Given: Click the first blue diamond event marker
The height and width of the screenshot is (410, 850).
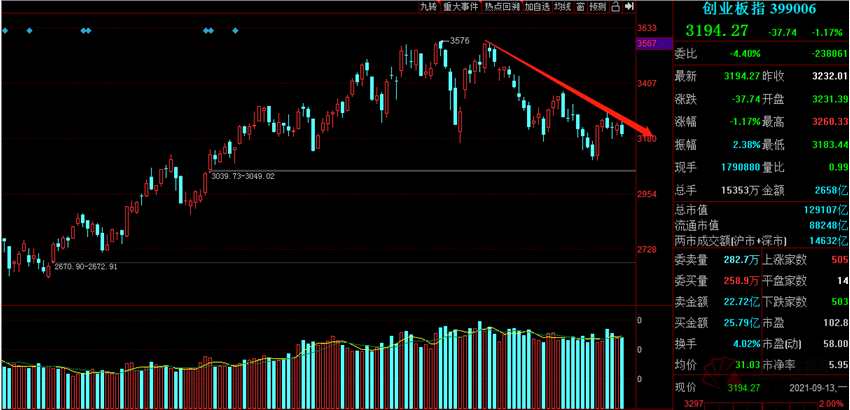Looking at the screenshot, I should point(6,31).
